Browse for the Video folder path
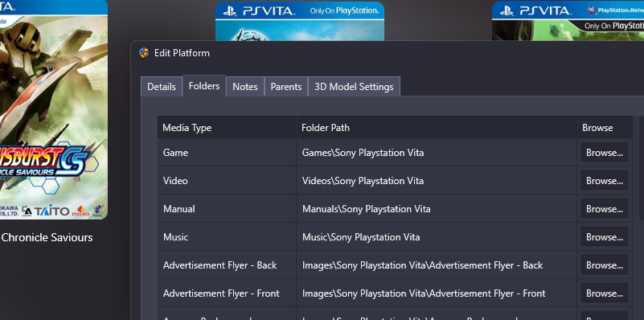The height and width of the screenshot is (320, 644). (605, 181)
